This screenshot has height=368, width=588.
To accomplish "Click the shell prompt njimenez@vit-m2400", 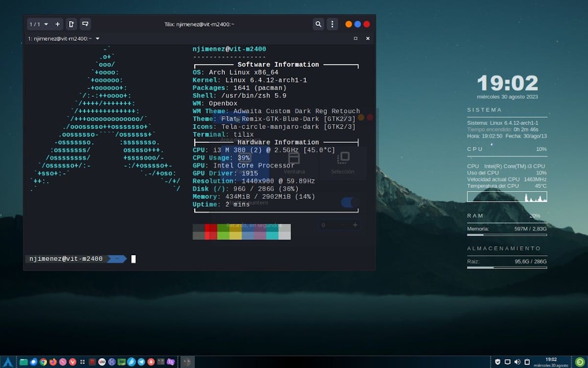I will 66,259.
